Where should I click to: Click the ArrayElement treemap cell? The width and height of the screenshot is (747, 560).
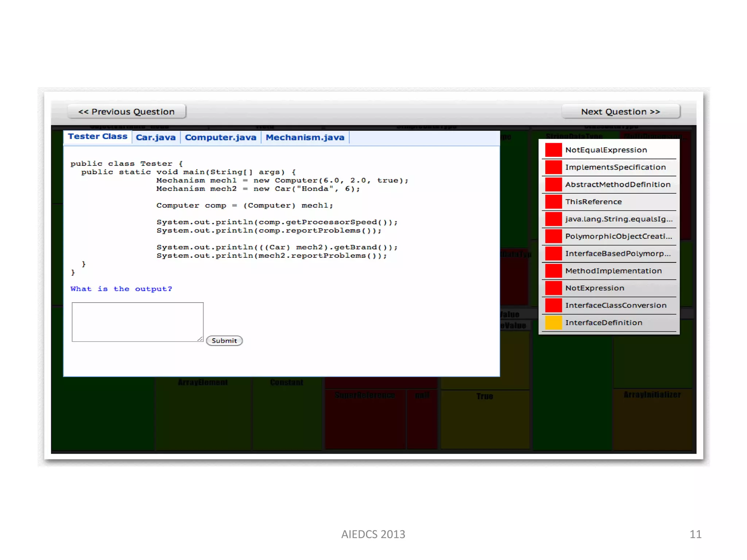click(x=203, y=413)
